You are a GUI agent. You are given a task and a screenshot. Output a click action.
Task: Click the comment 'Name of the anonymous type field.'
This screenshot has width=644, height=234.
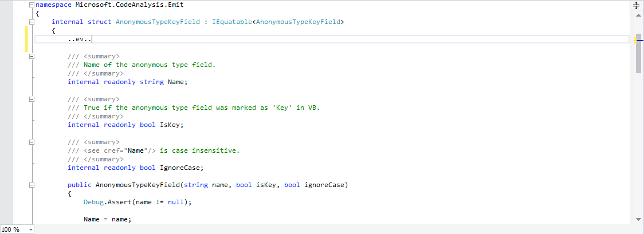tap(150, 65)
